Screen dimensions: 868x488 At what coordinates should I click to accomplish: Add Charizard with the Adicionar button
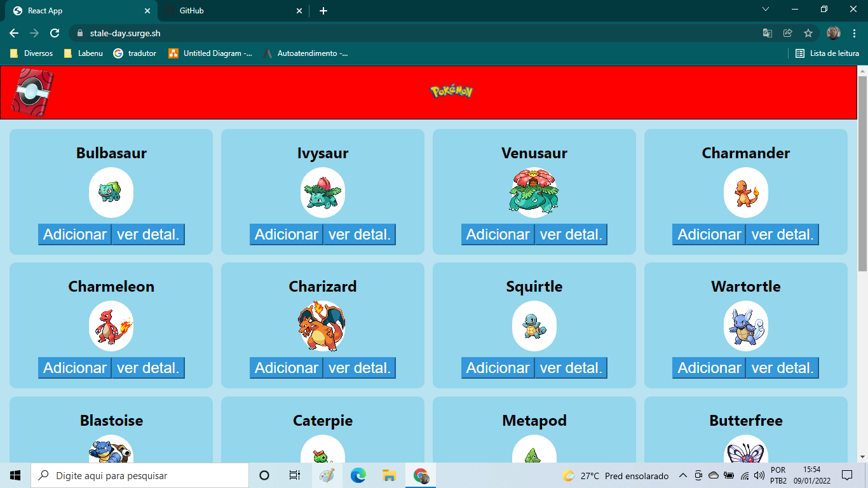point(287,368)
